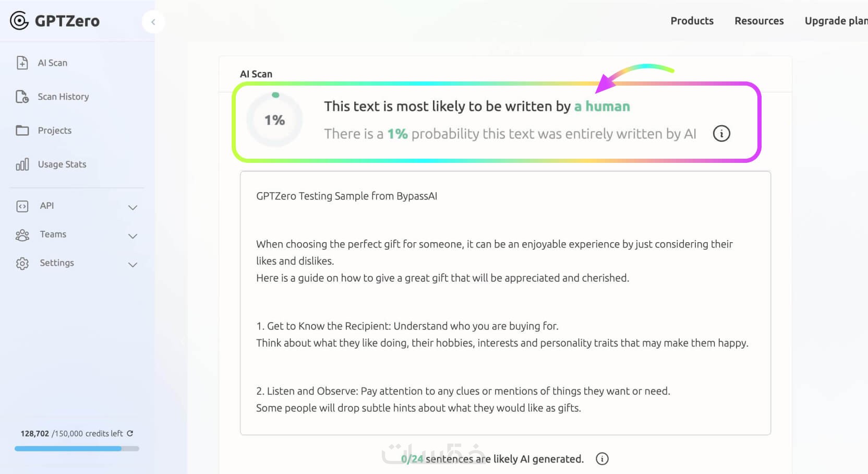Click the credits remaining progress bar
The height and width of the screenshot is (474, 868).
click(77, 448)
